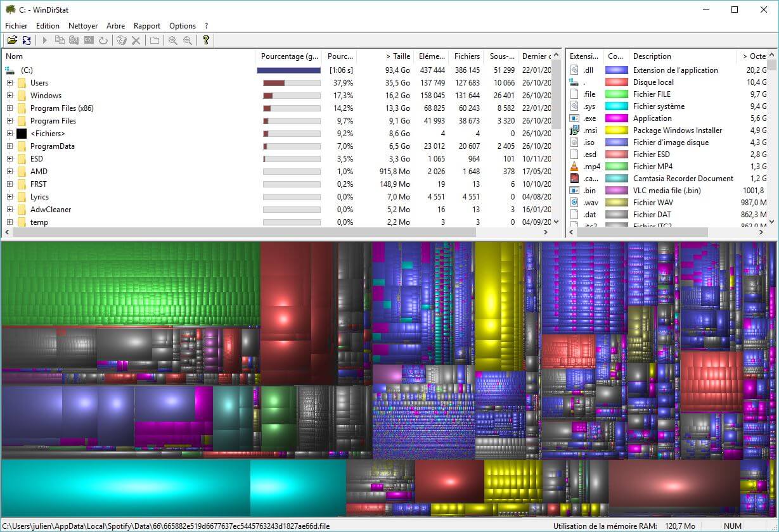Click the Refresh all toolbar icon
This screenshot has width=779, height=532.
pos(27,41)
